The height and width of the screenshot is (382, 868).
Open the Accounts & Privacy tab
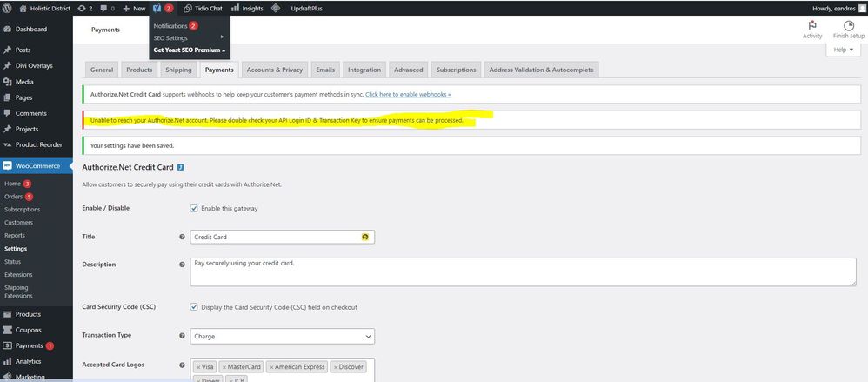pos(274,70)
